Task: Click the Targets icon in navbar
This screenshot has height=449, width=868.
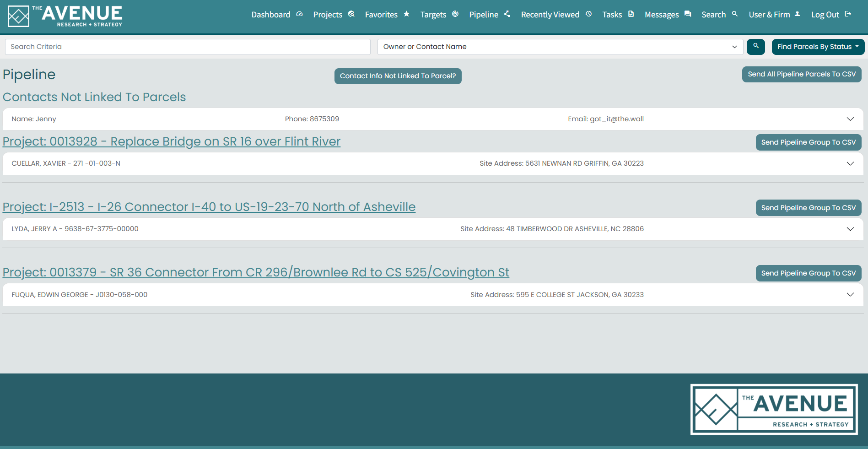Action: click(455, 14)
